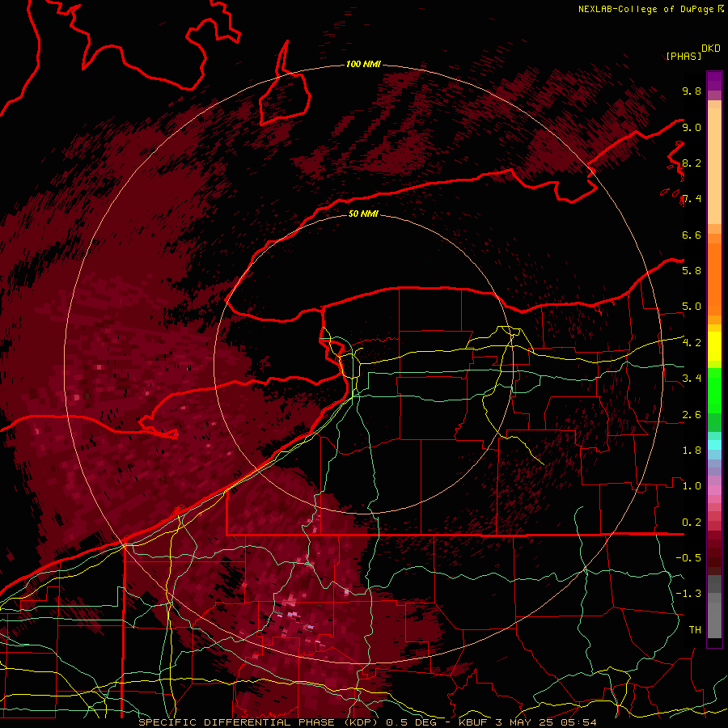The height and width of the screenshot is (728, 728).
Task: Select the -0.5 legend value
Action: click(x=688, y=558)
